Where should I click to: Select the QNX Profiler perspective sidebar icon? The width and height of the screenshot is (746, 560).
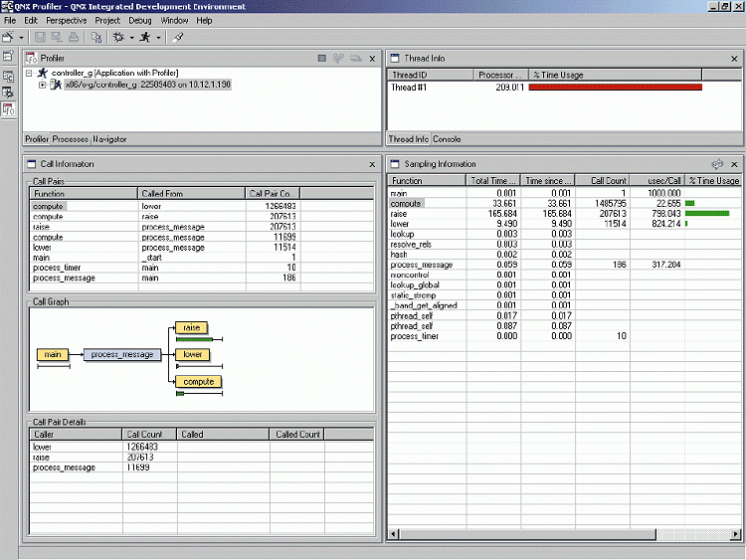pyautogui.click(x=8, y=109)
